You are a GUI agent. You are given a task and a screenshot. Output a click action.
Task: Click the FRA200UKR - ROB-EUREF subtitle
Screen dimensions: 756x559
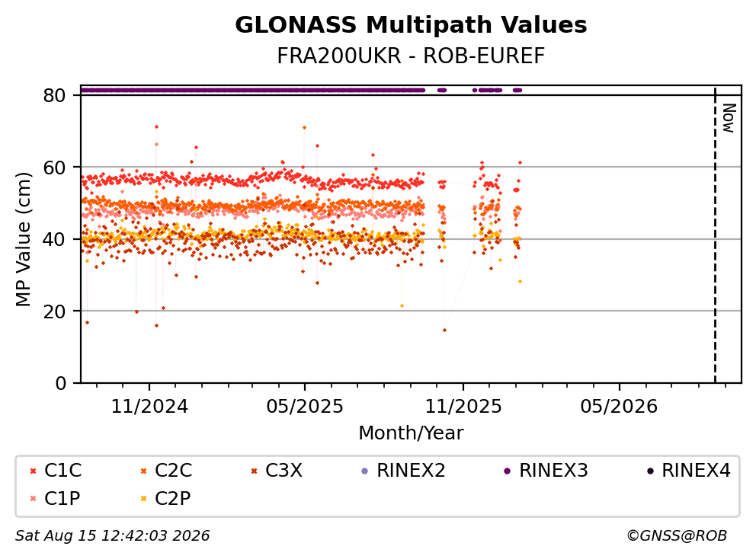click(x=411, y=56)
